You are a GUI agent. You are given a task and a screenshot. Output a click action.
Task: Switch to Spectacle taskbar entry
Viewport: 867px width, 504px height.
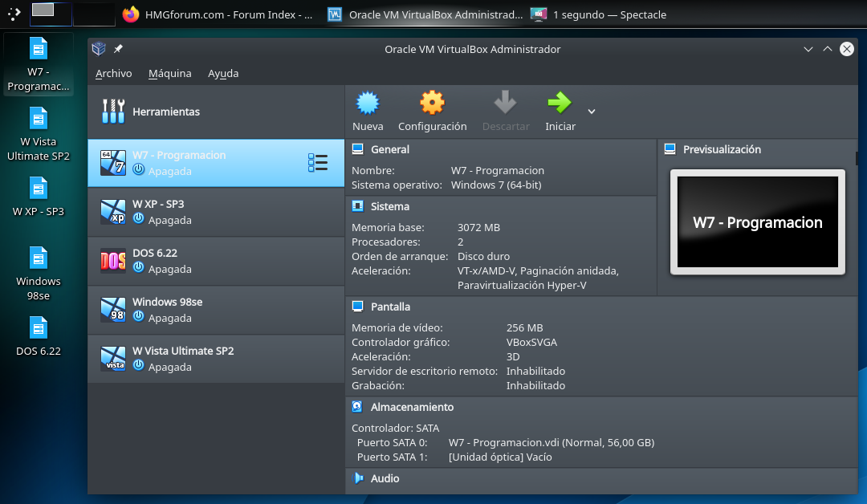(599, 14)
